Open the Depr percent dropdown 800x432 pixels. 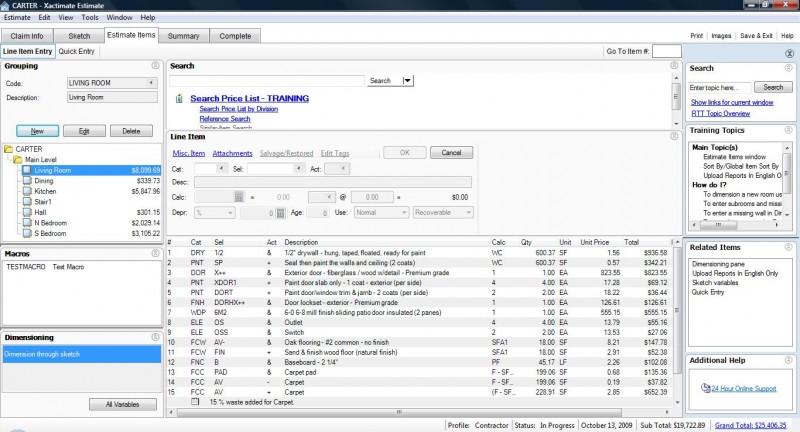230,213
